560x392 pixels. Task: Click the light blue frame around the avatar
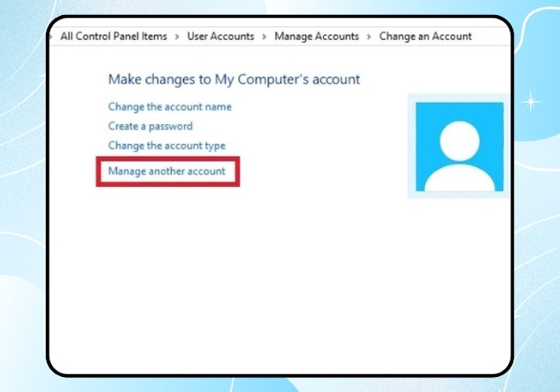point(412,147)
